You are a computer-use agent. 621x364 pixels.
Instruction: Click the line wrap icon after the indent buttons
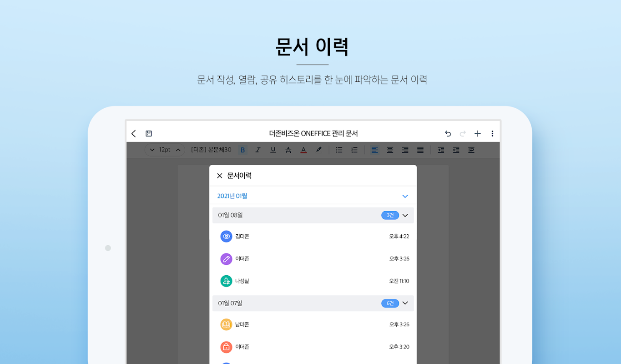[x=471, y=150]
